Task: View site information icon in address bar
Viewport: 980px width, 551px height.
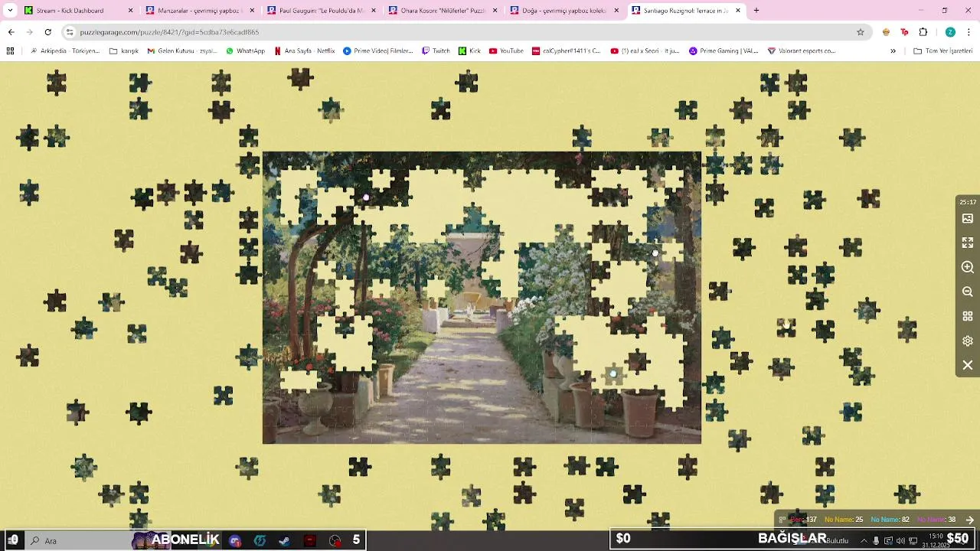Action: coord(70,32)
